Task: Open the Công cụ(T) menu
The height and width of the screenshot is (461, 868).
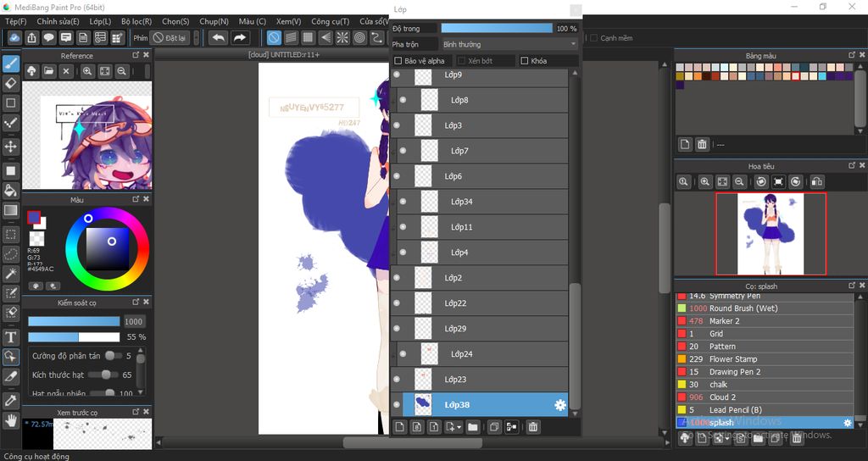Action: click(x=330, y=21)
